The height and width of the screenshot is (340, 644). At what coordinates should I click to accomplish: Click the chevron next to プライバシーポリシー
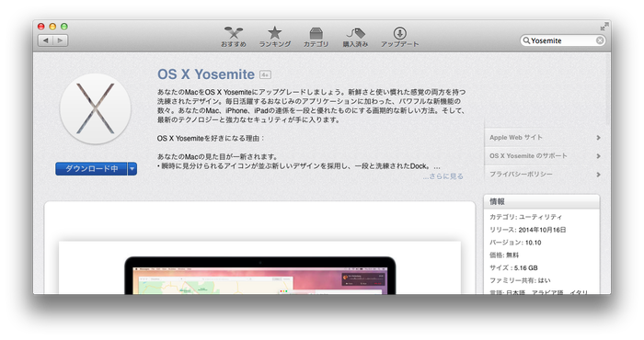click(598, 175)
